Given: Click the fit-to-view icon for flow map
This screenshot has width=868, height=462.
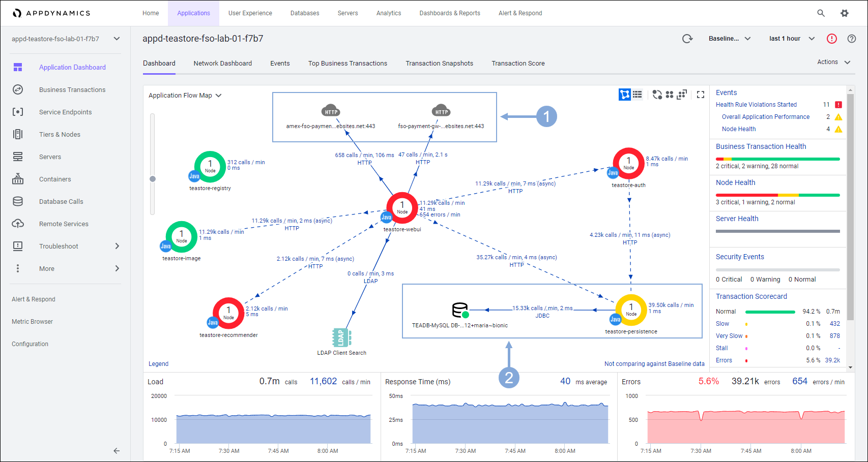Looking at the screenshot, I should [x=682, y=95].
